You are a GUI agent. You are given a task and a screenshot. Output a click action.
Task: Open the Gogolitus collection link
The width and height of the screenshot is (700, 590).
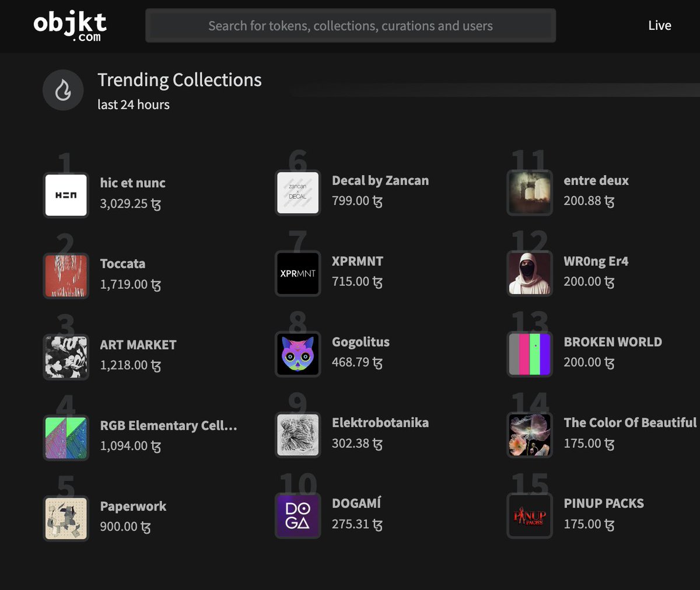point(360,342)
